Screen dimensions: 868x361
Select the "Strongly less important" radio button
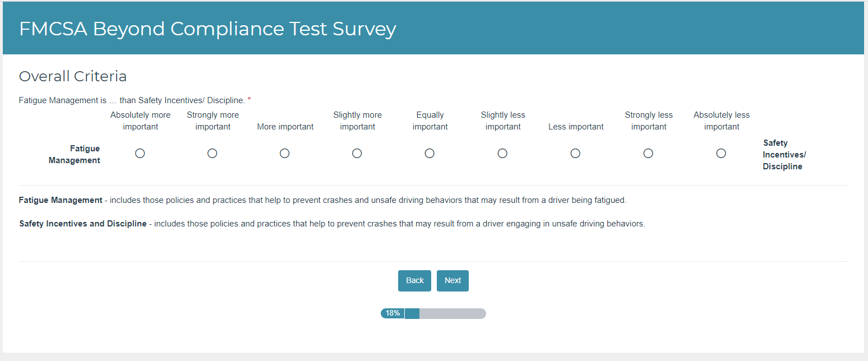click(648, 154)
